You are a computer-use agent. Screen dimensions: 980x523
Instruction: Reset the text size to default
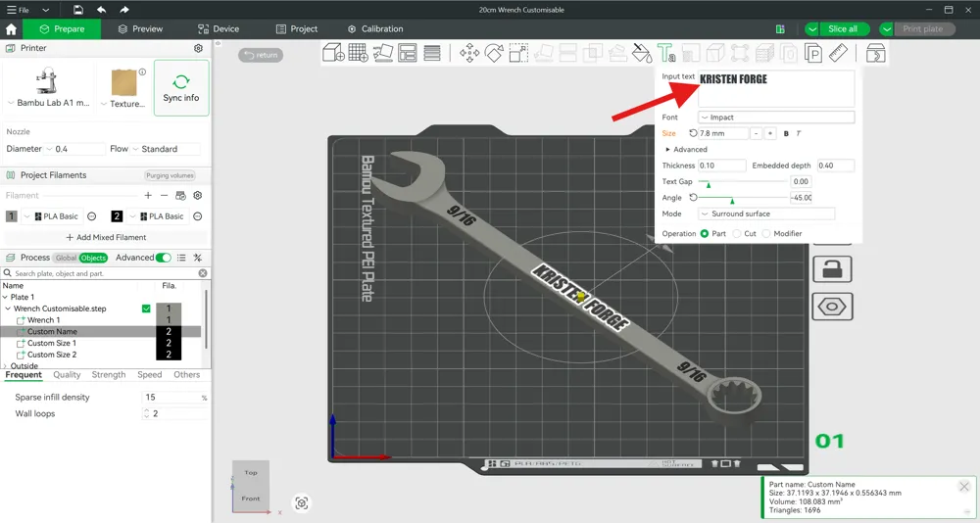pos(693,133)
